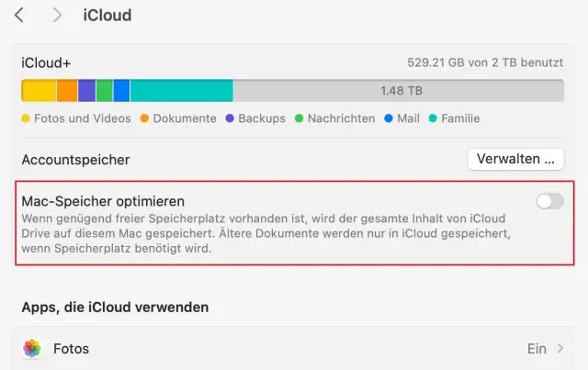Toggle Mac-Speicher optimieren switch
The width and height of the screenshot is (588, 370).
click(x=549, y=201)
